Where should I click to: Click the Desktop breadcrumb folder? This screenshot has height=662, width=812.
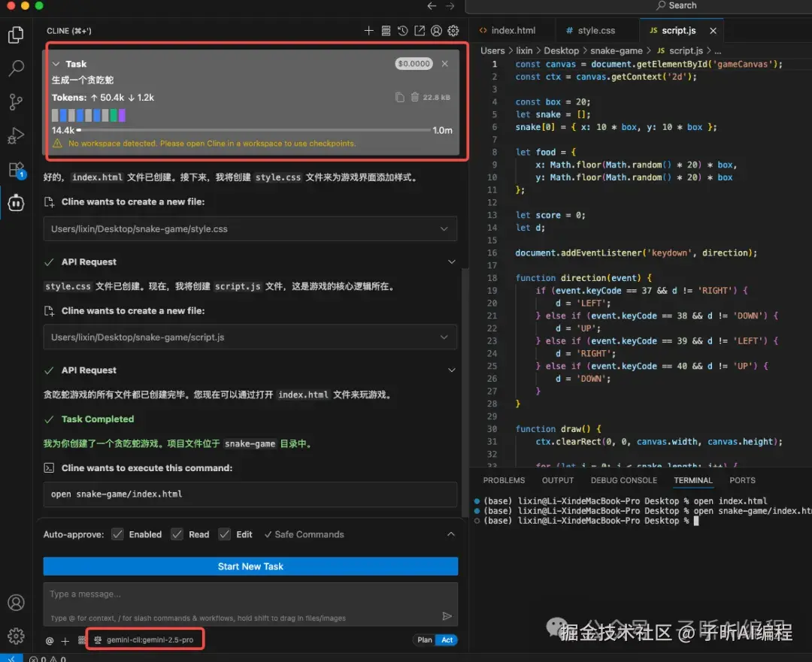562,51
